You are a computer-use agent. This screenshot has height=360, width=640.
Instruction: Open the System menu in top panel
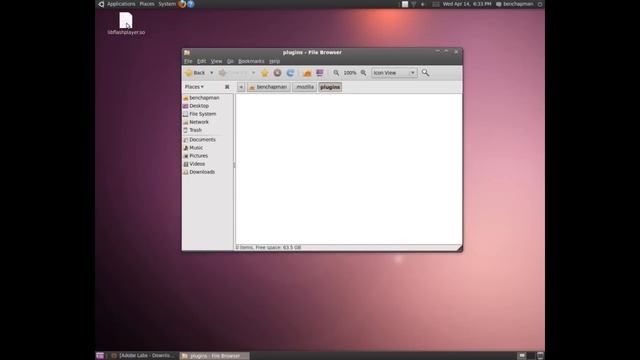167,4
